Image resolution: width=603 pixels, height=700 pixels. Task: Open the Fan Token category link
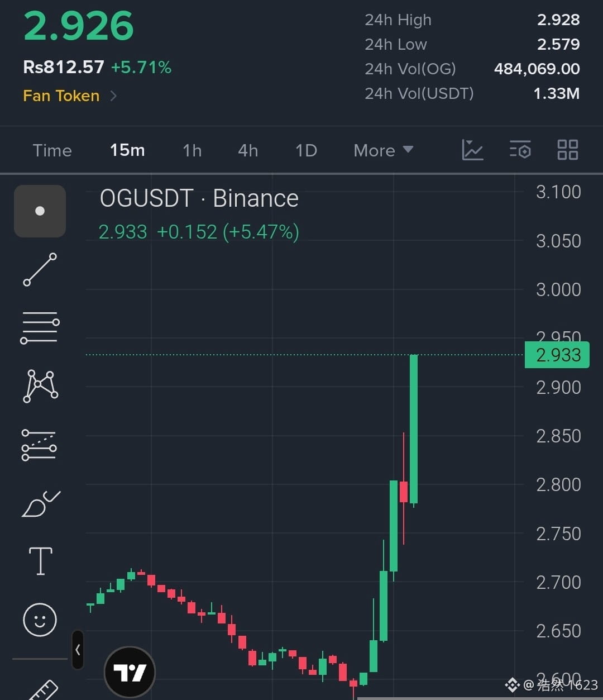[61, 96]
